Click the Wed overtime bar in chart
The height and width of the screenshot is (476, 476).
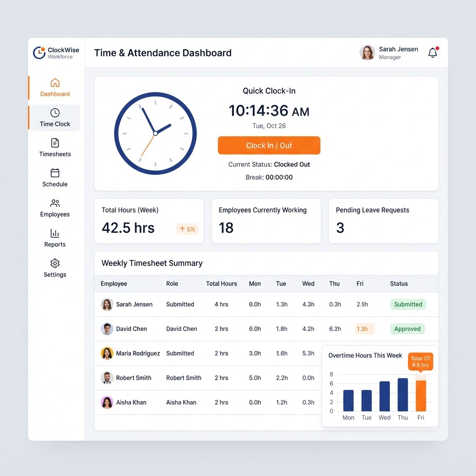pos(384,396)
